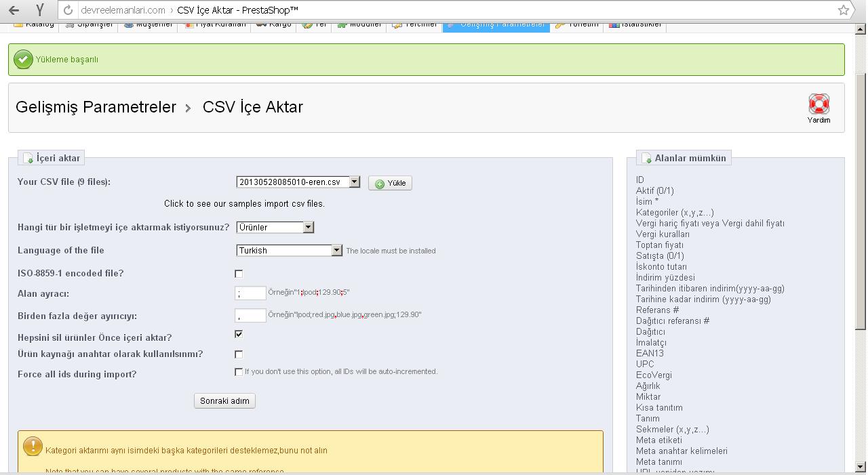Open the Müşteriler menu tab
This screenshot has width=868, height=475.
pyautogui.click(x=149, y=25)
